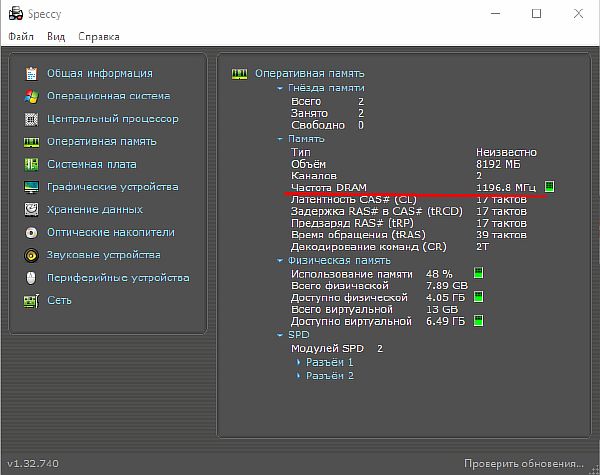The width and height of the screenshot is (600, 475).
Task: Select the 8192 МБ volume value
Action: [x=498, y=164]
